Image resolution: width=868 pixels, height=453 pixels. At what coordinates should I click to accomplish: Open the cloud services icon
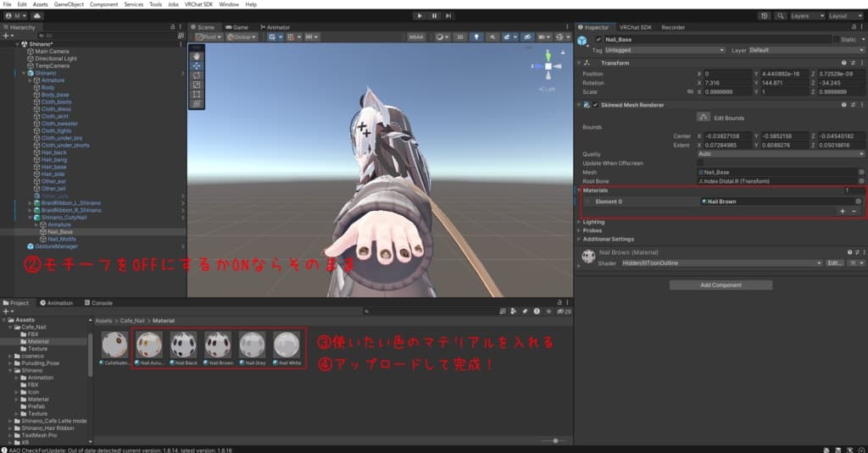point(36,16)
